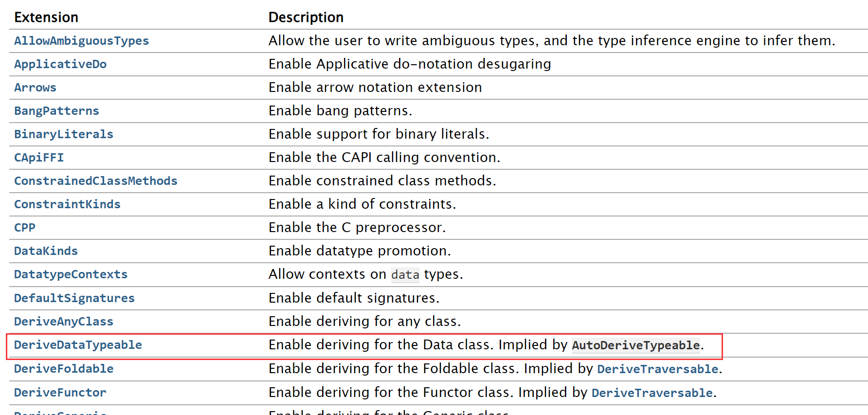Open the DeriveFunctor extension link
Viewport: 868px width, 415px height.
pos(60,393)
